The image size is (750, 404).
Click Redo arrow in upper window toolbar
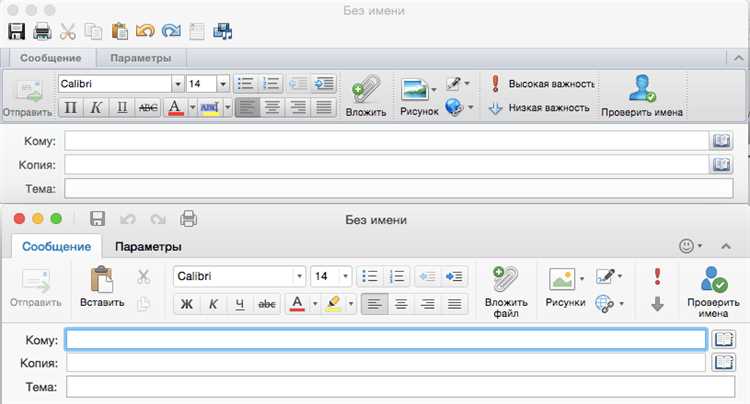point(171,32)
